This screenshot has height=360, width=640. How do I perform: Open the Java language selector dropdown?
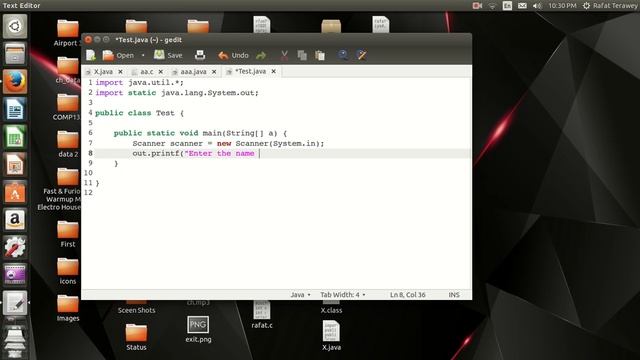(300, 295)
